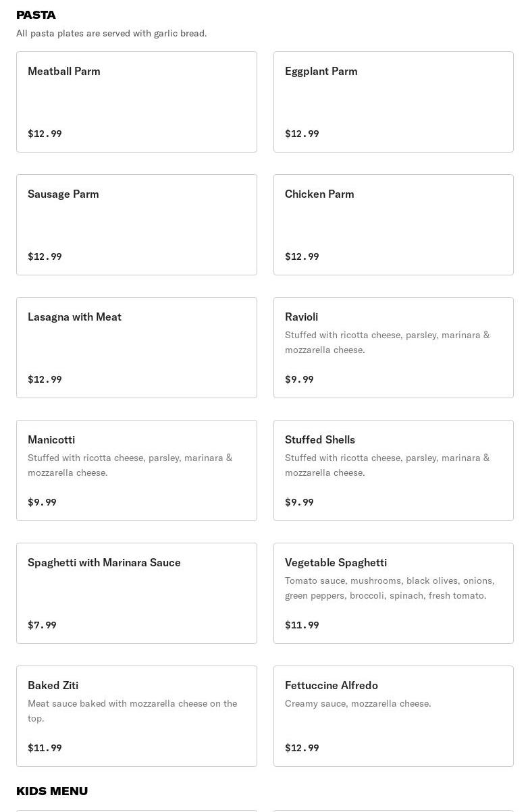
Task: Click the Ravioli description text
Action: [388, 342]
